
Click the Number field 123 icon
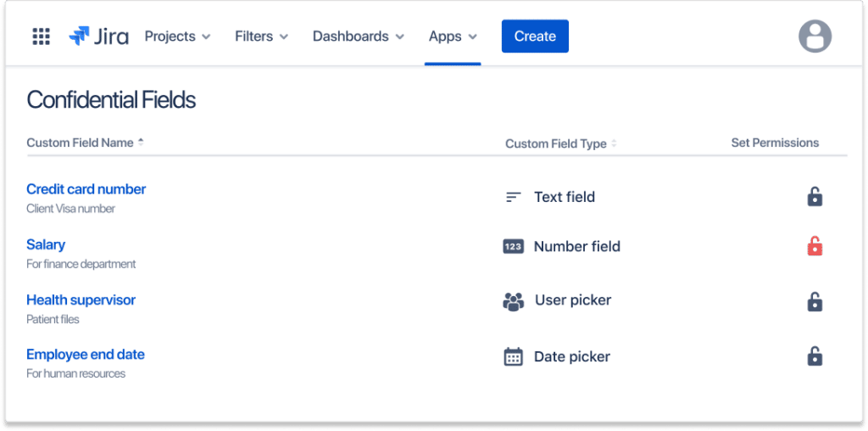point(513,247)
